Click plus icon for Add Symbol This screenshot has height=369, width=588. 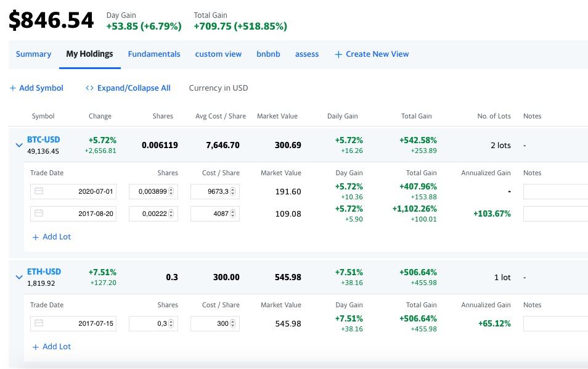coord(12,88)
